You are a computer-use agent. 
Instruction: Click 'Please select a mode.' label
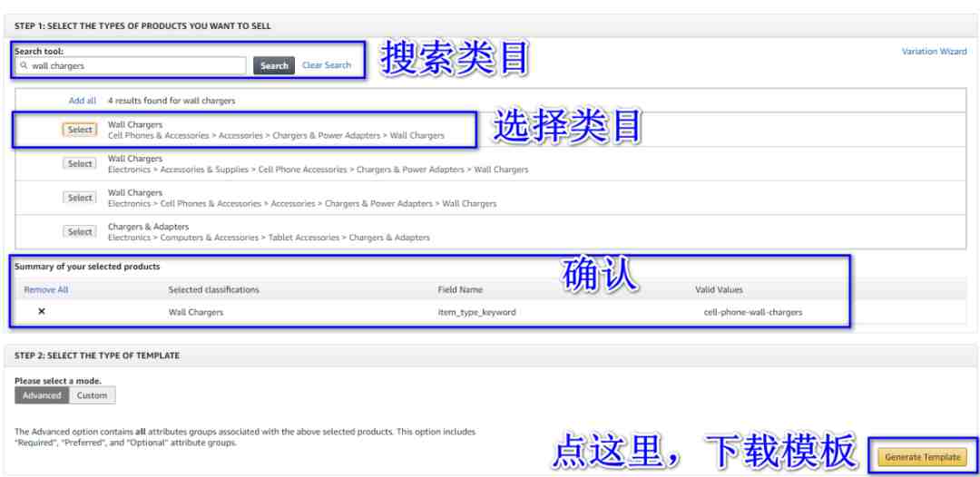tap(58, 380)
